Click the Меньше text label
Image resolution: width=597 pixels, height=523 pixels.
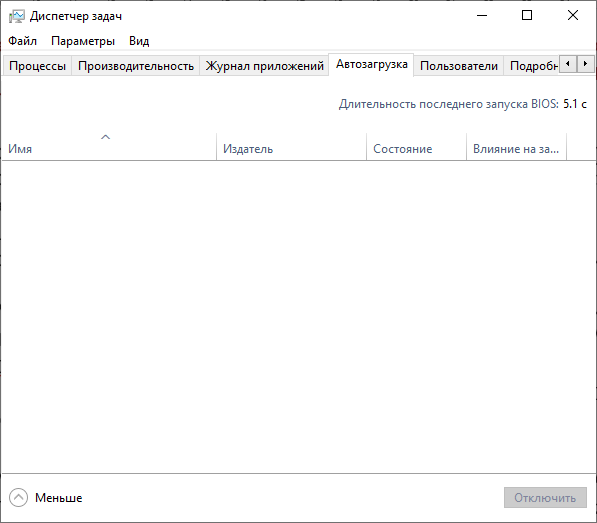tap(59, 498)
